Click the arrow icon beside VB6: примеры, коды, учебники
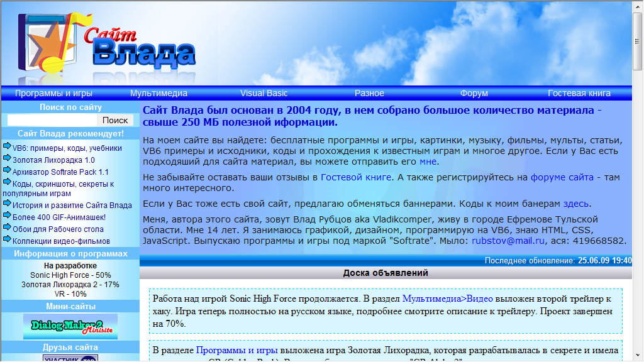Viewport: 644px width, 362px height. tap(8, 148)
